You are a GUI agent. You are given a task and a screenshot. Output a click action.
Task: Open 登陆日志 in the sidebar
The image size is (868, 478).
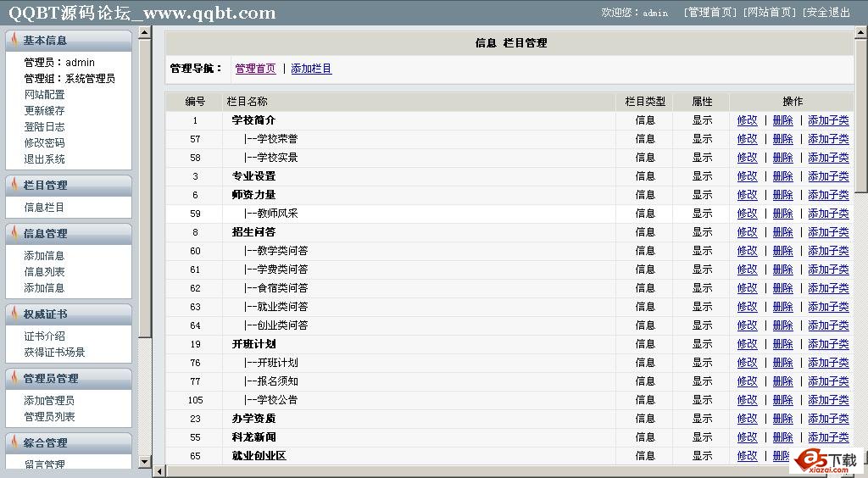(44, 126)
